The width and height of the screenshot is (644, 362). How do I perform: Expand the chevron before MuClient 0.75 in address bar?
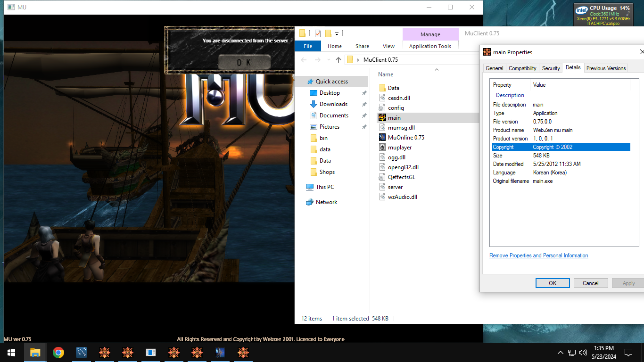[358, 60]
